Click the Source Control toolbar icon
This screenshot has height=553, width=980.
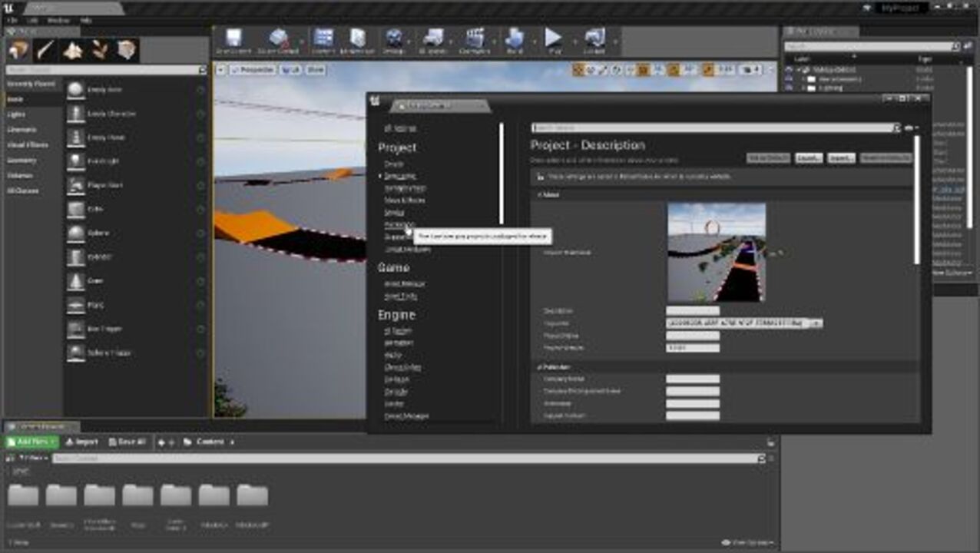tap(277, 41)
